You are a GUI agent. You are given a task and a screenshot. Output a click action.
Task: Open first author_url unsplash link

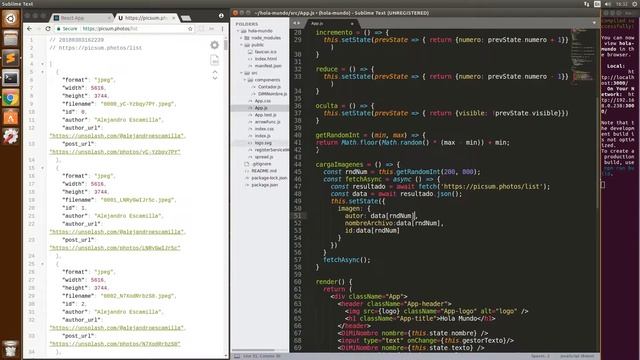click(x=117, y=136)
